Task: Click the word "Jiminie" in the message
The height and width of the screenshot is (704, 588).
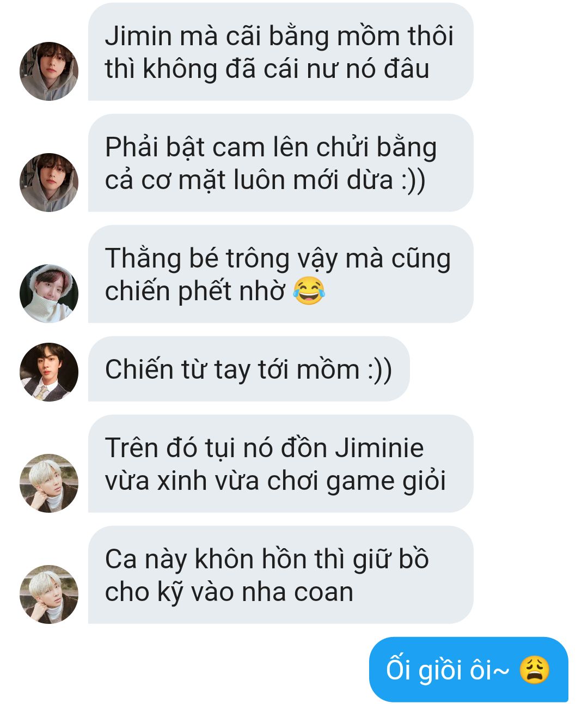Action: pyautogui.click(x=379, y=448)
